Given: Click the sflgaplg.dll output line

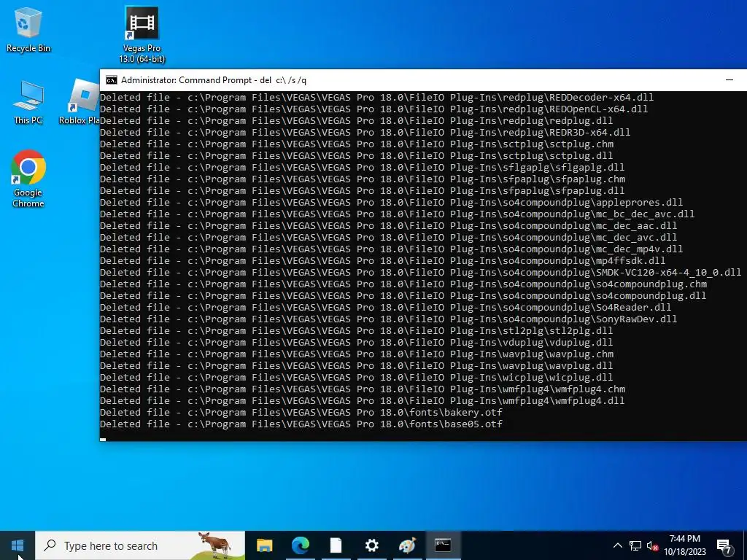Looking at the screenshot, I should 362,167.
